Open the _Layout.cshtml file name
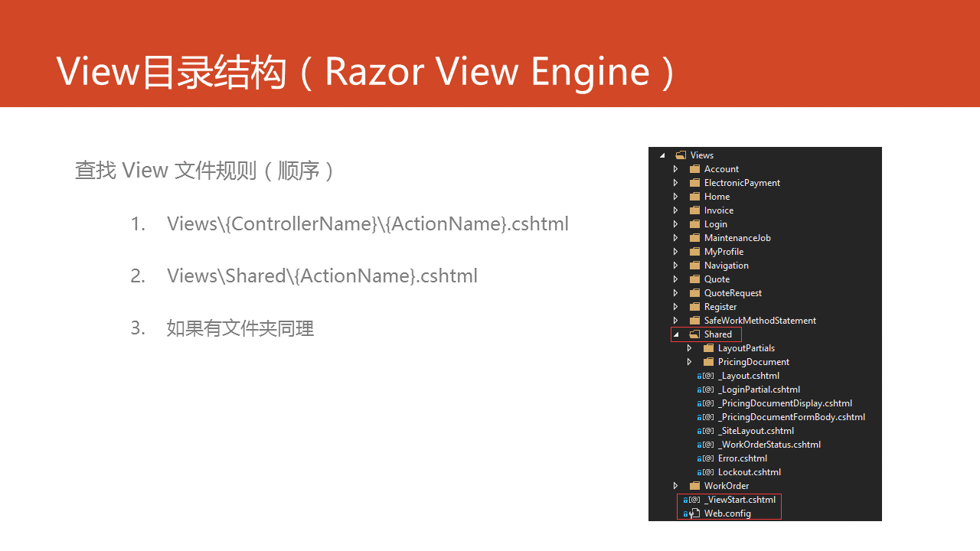The height and width of the screenshot is (551, 980). point(749,376)
